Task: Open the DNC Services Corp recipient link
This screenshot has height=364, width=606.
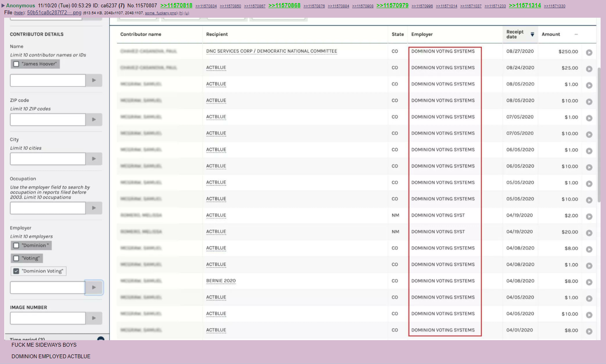Action: tap(271, 51)
